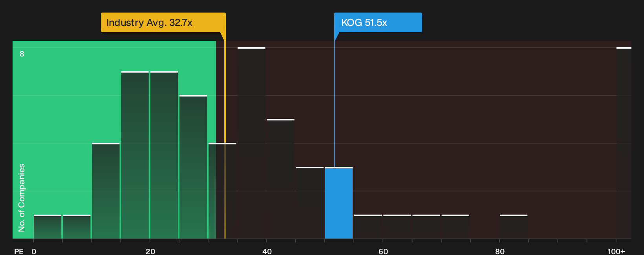644x255 pixels.
Task: Click the 20–25 PE histogram bar
Action: pyautogui.click(x=164, y=155)
